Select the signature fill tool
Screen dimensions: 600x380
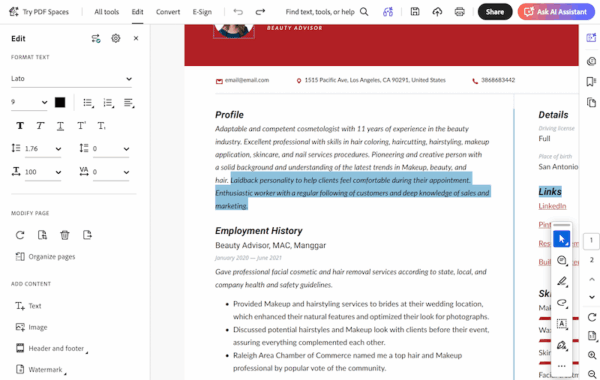[x=561, y=345]
